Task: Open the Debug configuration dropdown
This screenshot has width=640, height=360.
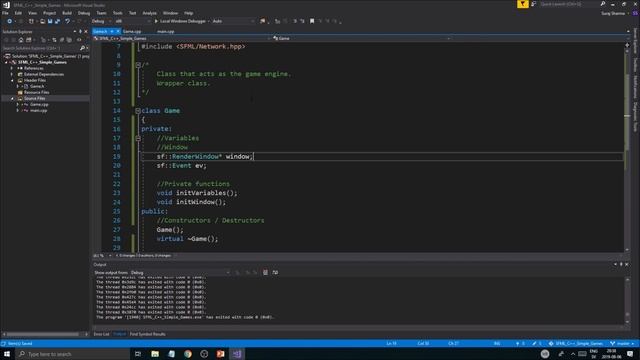Action: [101, 21]
